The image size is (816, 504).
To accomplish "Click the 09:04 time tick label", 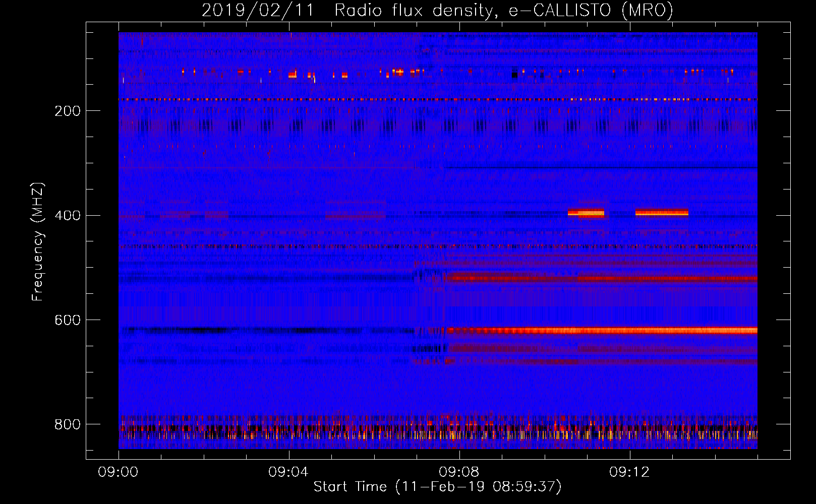I will click(x=288, y=472).
